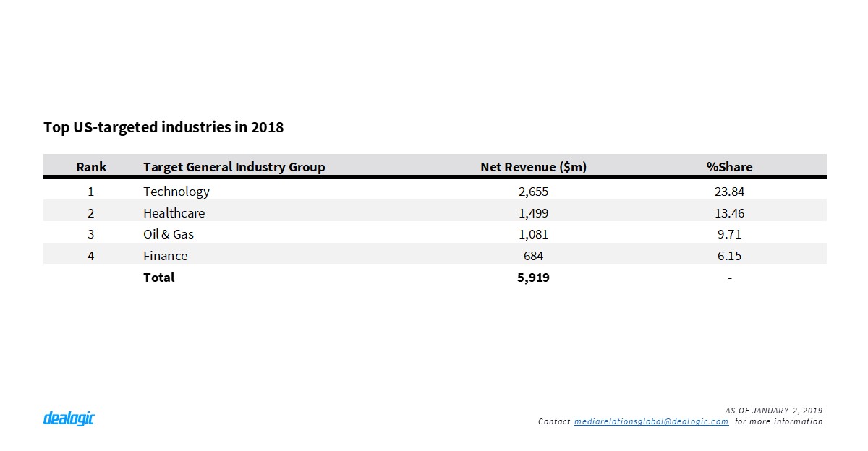Image resolution: width=868 pixels, height=451 pixels.
Task: Click the 2,655 net revenue value
Action: click(533, 192)
